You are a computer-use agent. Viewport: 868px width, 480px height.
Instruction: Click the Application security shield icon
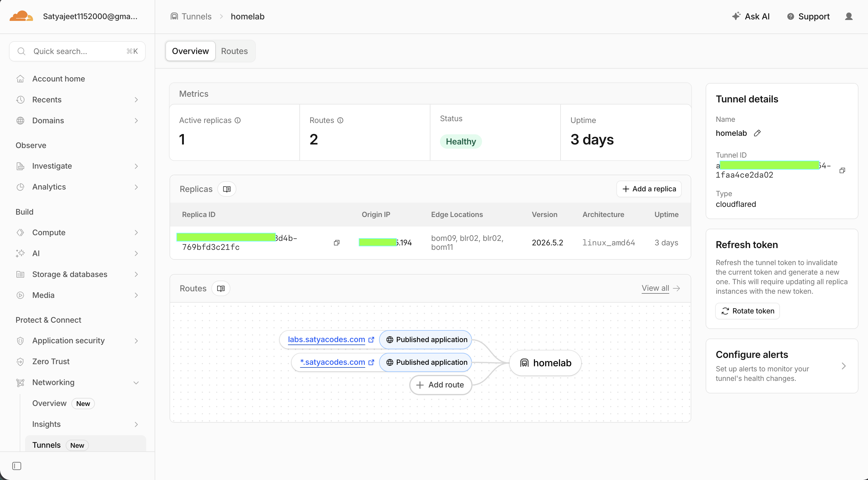tap(20, 341)
